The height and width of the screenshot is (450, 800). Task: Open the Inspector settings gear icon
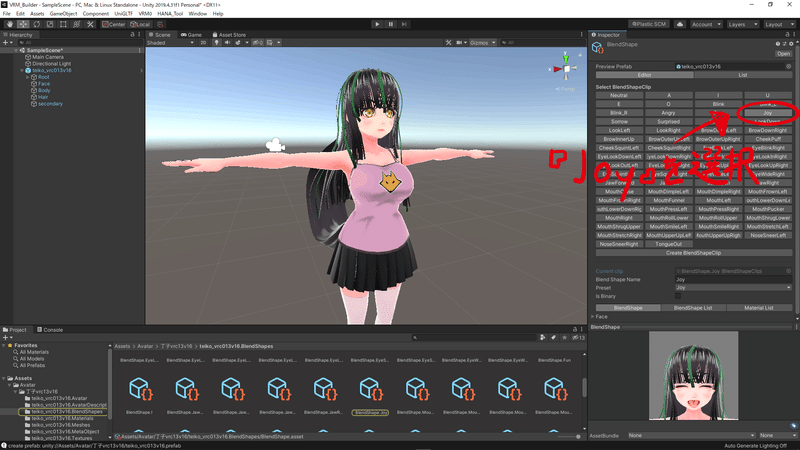(791, 44)
